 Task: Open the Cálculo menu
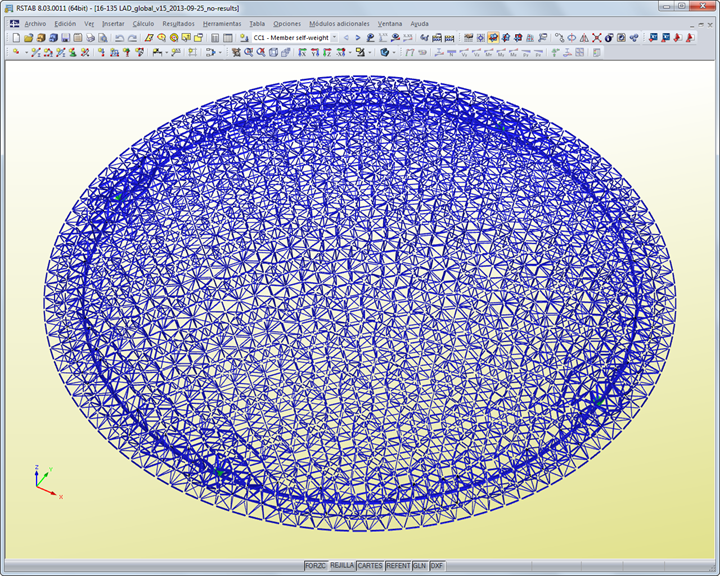[143, 23]
